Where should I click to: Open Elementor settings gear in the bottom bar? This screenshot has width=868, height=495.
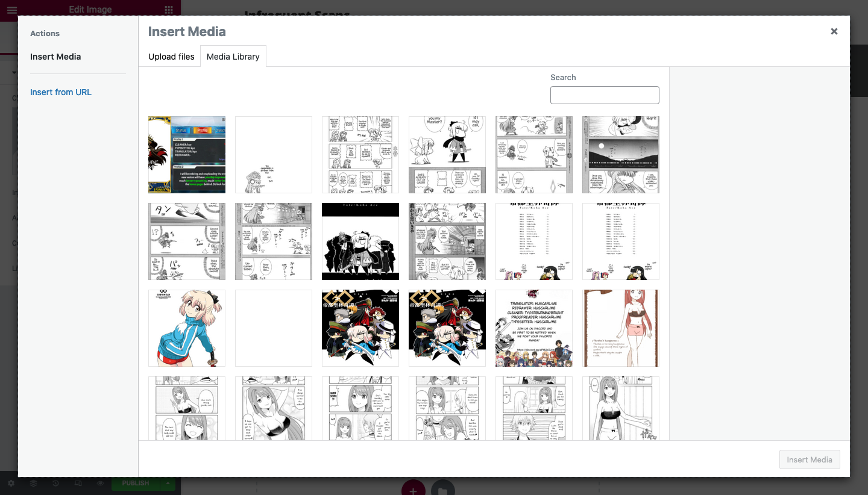coord(11,483)
